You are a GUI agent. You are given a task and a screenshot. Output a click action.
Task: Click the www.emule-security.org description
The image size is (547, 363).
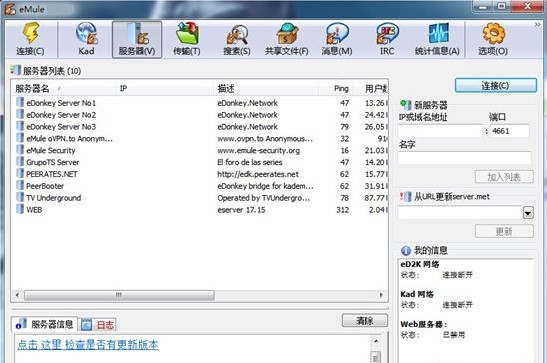click(258, 150)
